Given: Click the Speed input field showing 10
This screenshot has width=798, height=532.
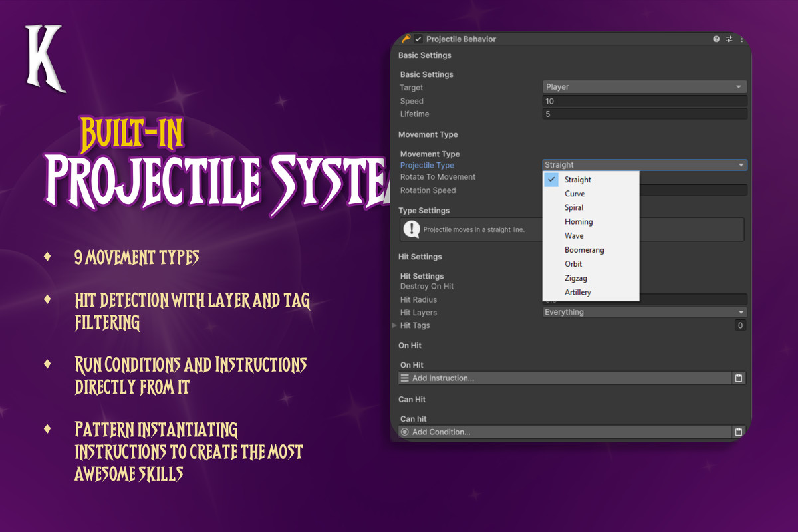Looking at the screenshot, I should pos(644,100).
